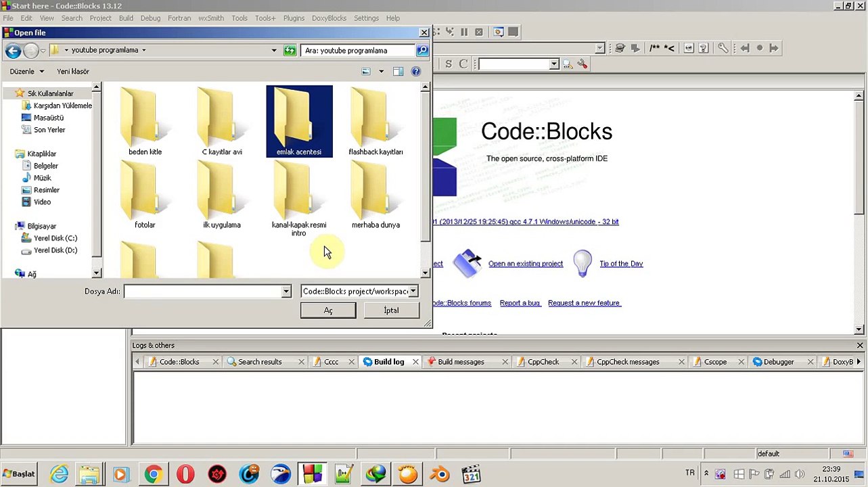Open the Başlat start menu
Viewport: 868px width, 487px height.
pos(19,473)
